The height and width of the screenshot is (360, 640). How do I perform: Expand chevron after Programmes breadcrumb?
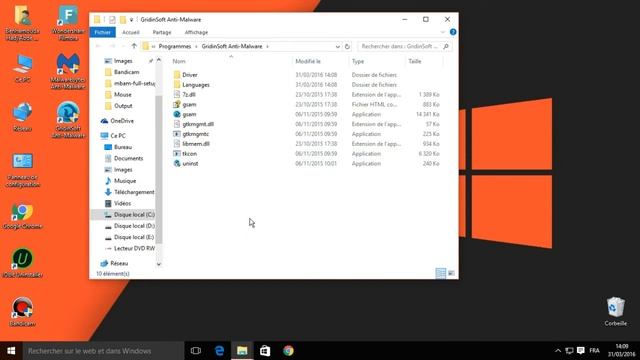(x=196, y=47)
